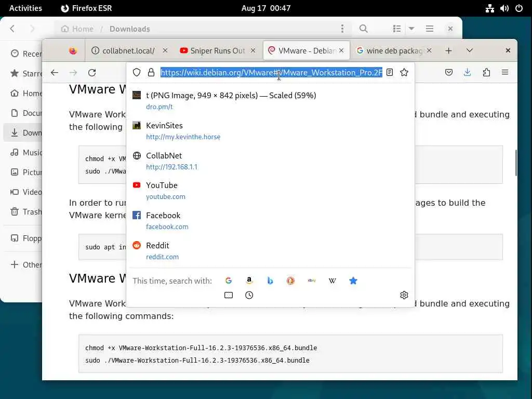Switch to the collabnet.local tab
Viewport: 532px width, 399px height.
128,50
